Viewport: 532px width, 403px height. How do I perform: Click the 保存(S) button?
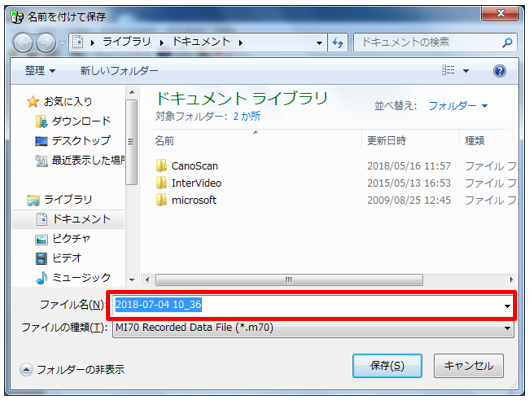pyautogui.click(x=387, y=366)
